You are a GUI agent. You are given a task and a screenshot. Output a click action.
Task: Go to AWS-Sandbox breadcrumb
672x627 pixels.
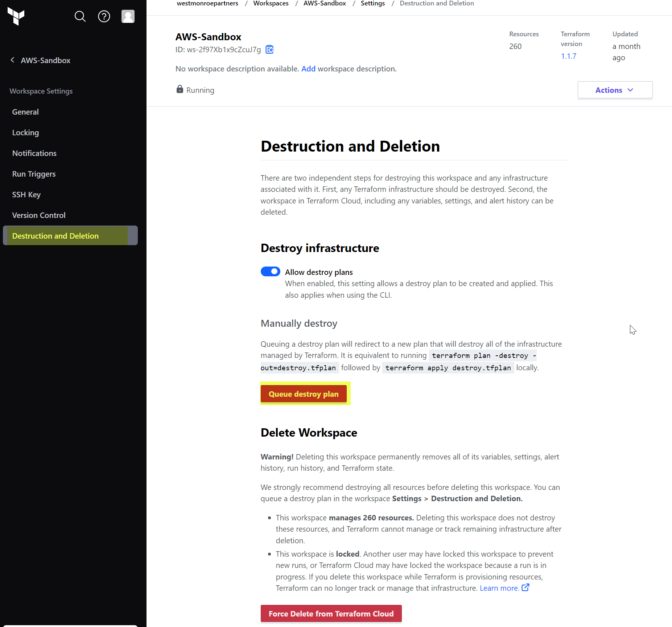tap(325, 4)
